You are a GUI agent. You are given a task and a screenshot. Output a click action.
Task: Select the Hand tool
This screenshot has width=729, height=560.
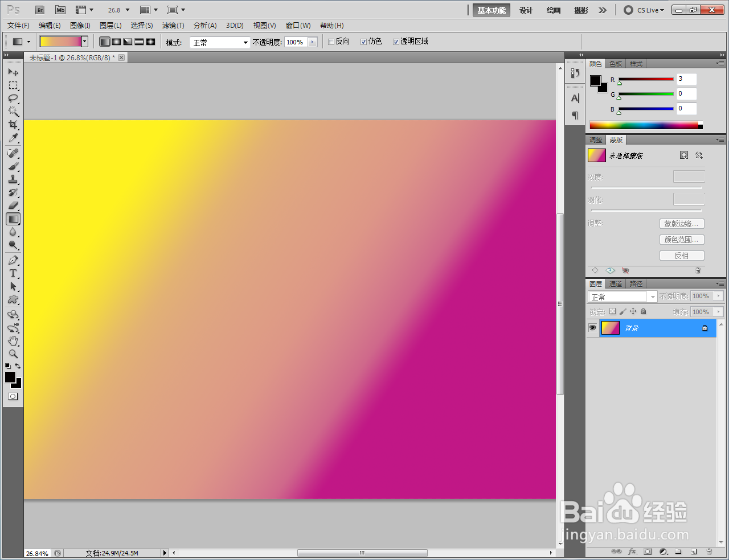point(13,341)
